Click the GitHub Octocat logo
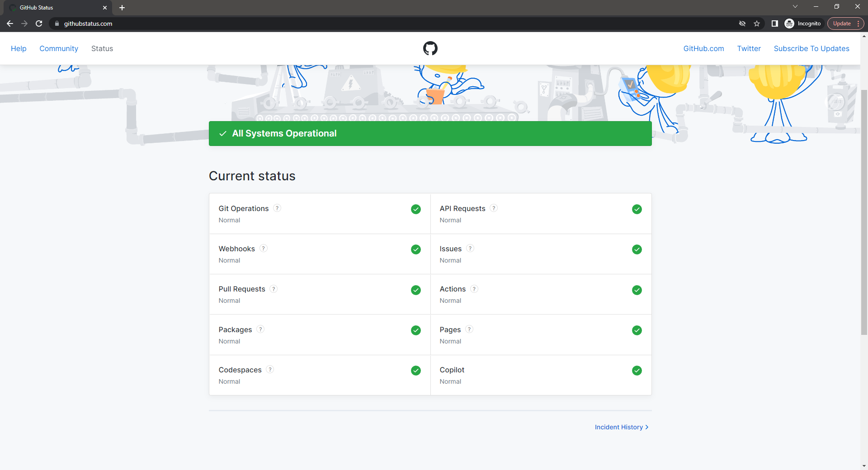This screenshot has width=868, height=470. click(430, 48)
